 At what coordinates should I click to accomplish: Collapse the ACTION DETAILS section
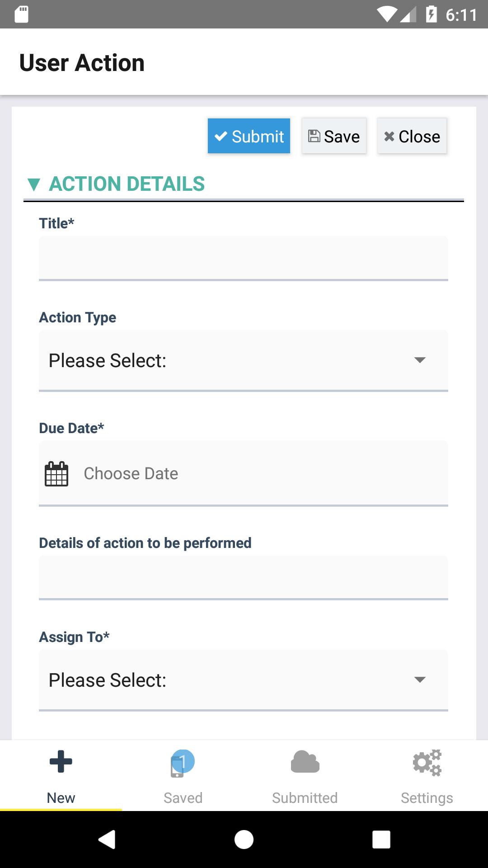pos(34,184)
